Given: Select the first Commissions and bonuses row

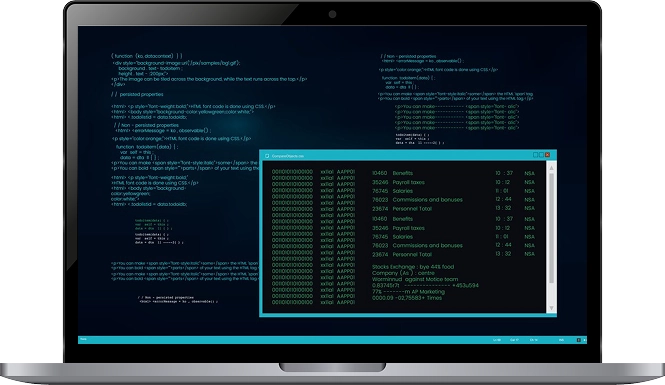Looking at the screenshot, I should (453, 199).
